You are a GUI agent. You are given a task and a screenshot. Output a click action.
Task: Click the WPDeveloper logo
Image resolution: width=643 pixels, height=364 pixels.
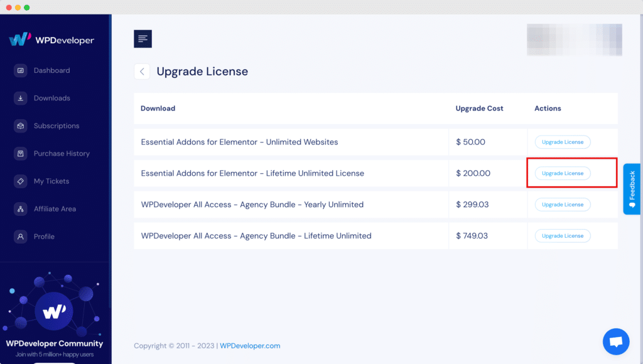(53, 39)
